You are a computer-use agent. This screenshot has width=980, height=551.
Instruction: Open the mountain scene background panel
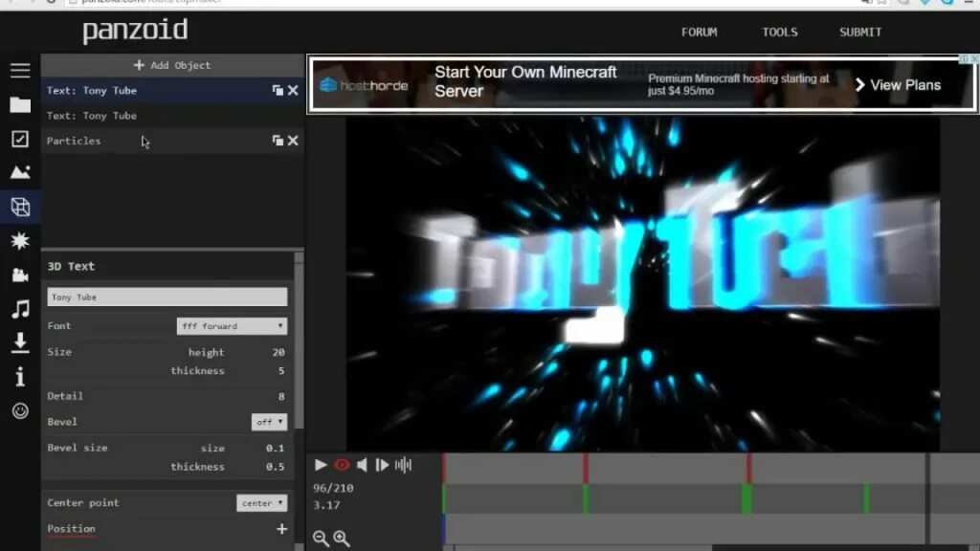[x=20, y=172]
